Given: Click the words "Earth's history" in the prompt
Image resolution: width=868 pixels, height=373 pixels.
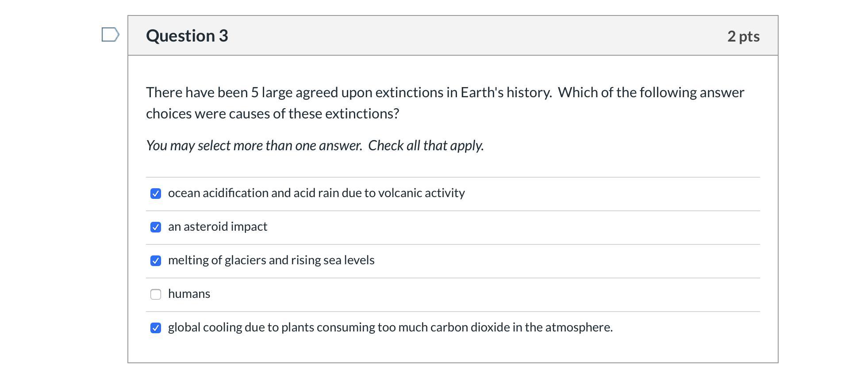Looking at the screenshot, I should [x=506, y=92].
